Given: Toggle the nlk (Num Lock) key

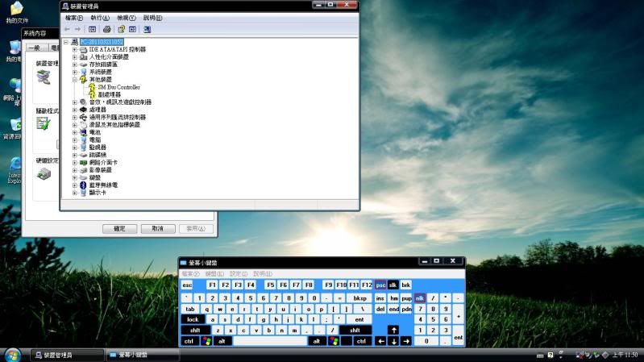Looking at the screenshot, I should coord(419,298).
